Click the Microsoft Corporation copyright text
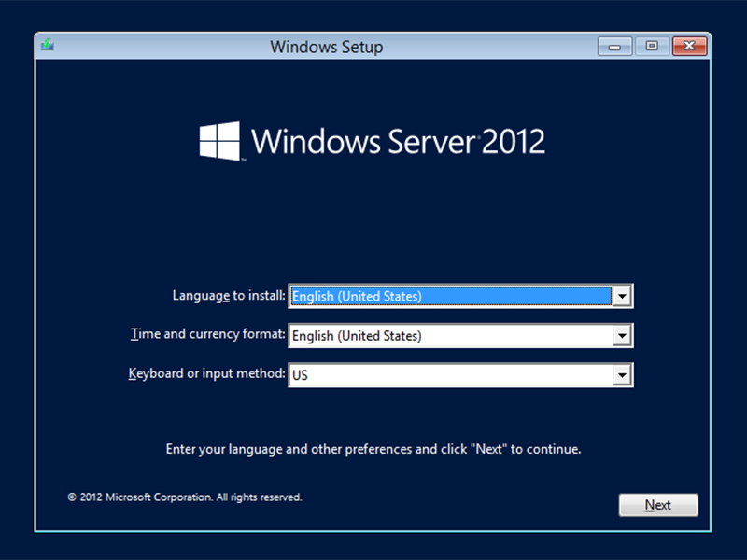Image resolution: width=747 pixels, height=560 pixels. 185,497
